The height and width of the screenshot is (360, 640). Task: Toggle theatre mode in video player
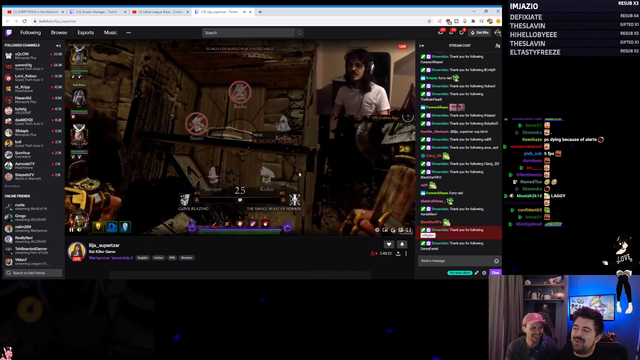point(401,230)
